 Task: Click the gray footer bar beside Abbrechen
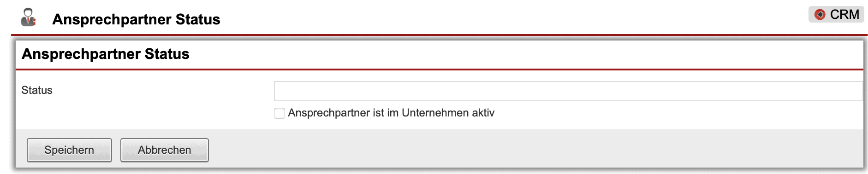pos(535,149)
